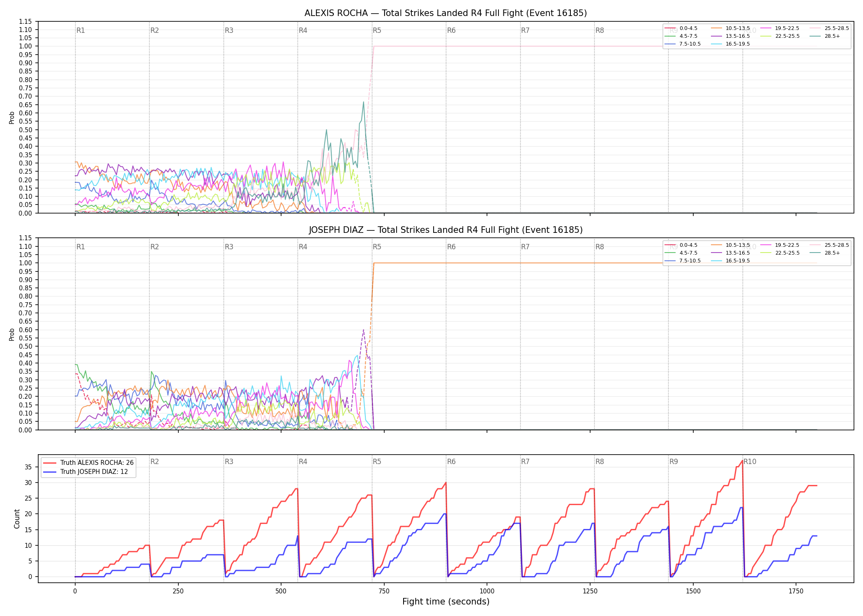Viewport: 863px width, 616px height.
Task: Select the 13.5-16.5 entry in Rocha legend
Action: (x=730, y=36)
